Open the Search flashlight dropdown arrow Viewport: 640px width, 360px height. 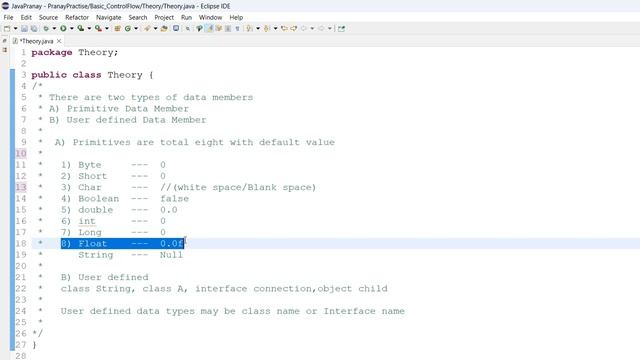click(x=155, y=29)
